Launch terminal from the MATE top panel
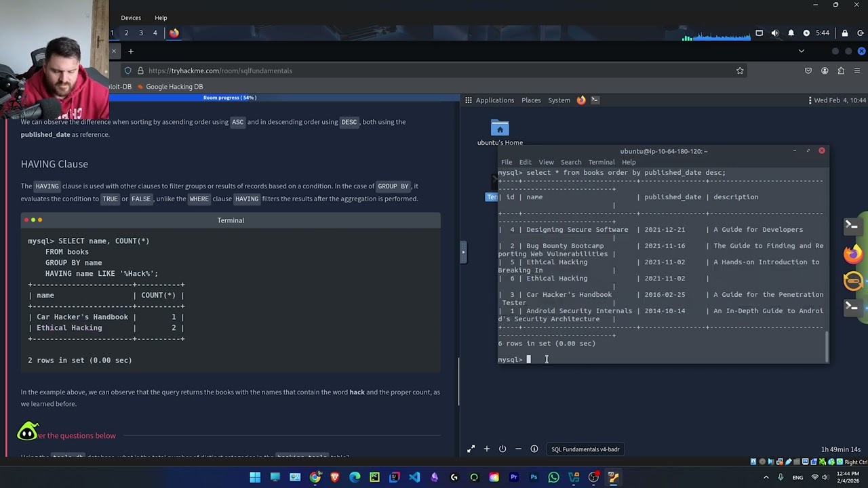 (x=595, y=100)
